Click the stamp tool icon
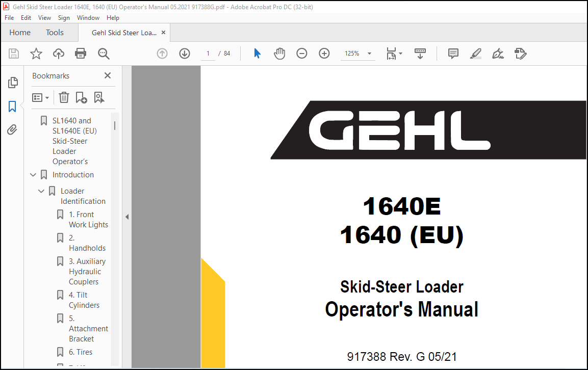Image resolution: width=588 pixels, height=370 pixels. (x=521, y=54)
